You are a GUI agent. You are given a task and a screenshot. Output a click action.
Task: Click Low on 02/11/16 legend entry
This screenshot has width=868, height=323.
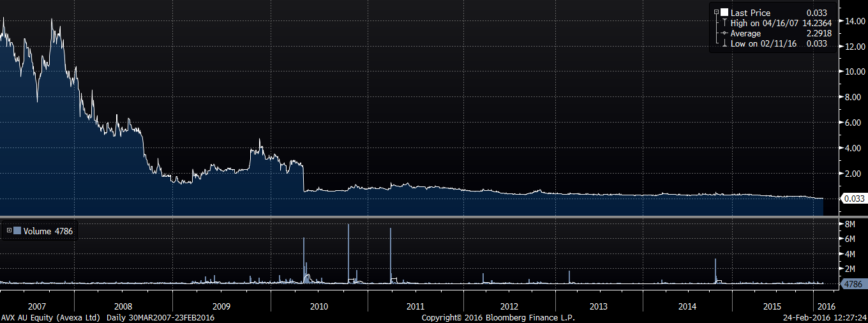tap(765, 43)
